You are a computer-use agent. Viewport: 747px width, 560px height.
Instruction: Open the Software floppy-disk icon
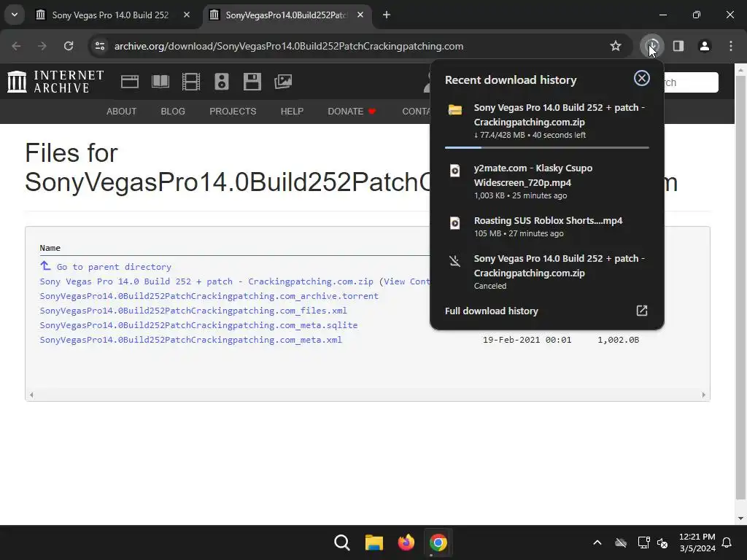252,82
